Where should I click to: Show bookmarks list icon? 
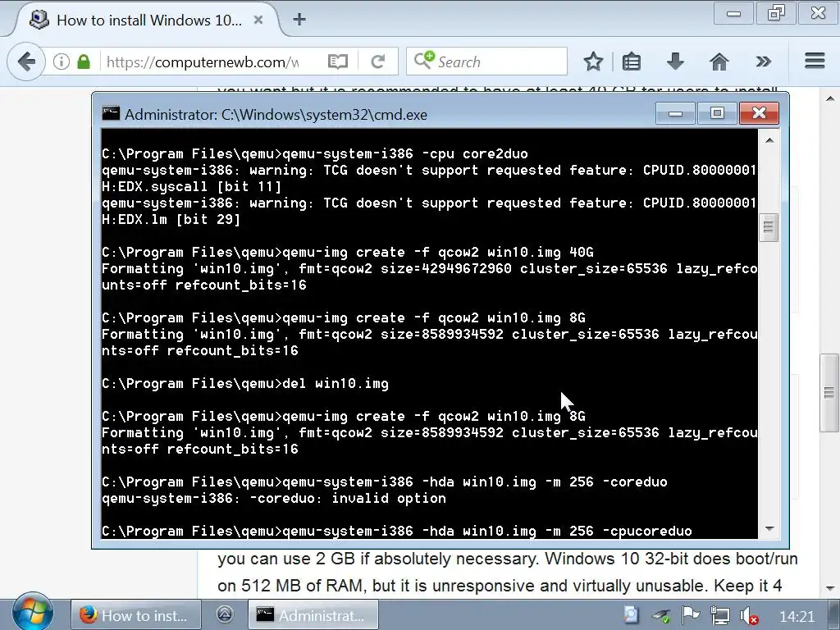(632, 62)
